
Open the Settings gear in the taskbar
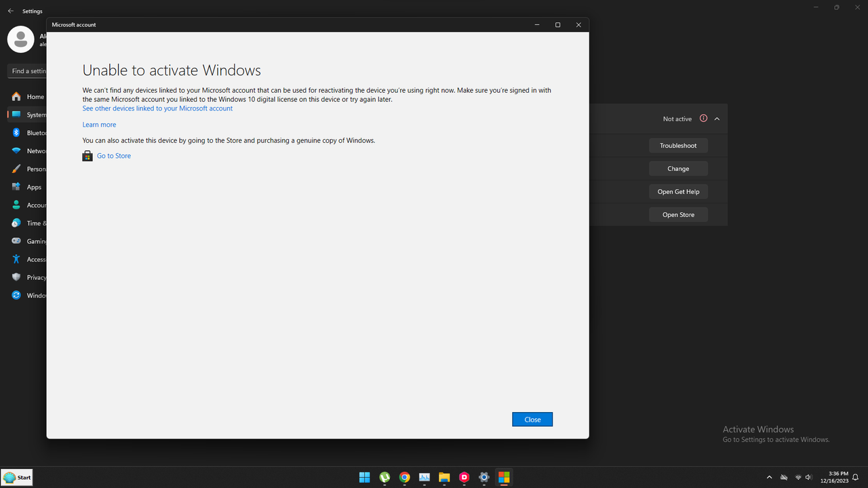click(x=484, y=477)
